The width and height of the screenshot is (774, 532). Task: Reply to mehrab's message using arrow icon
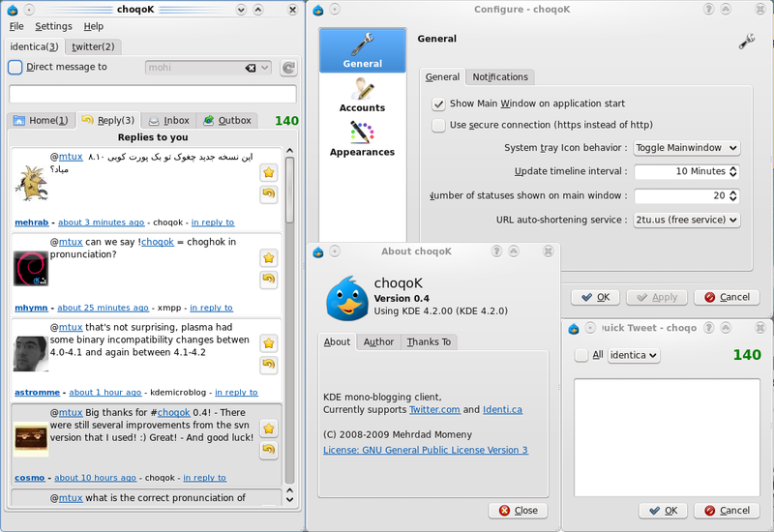point(269,194)
